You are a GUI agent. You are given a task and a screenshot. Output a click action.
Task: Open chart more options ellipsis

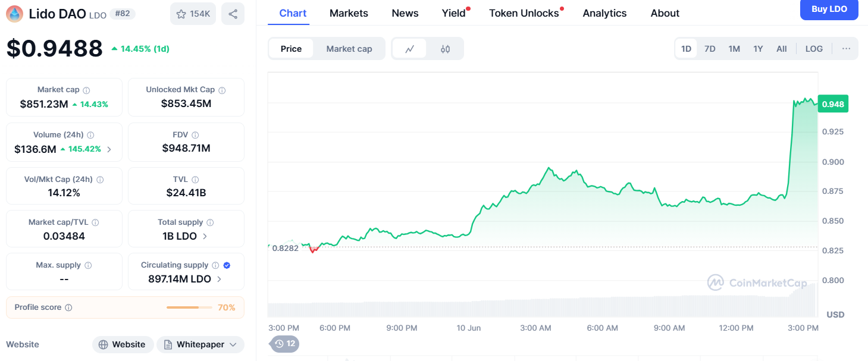846,49
